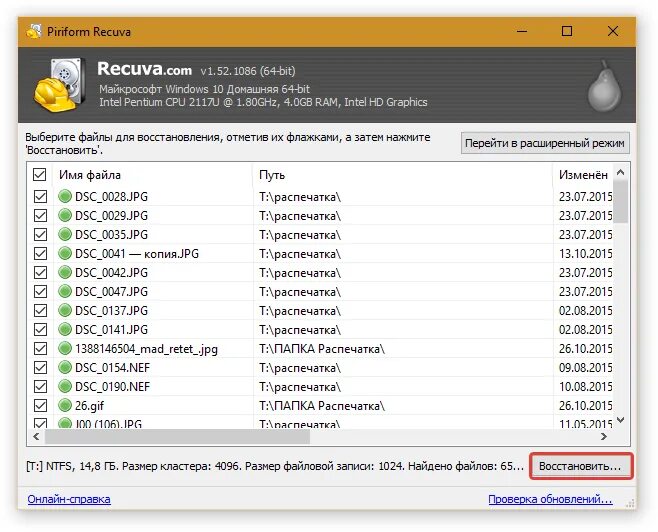Uncheck the DSC_0028.JPG checkbox
The image size is (658, 532).
(x=40, y=196)
